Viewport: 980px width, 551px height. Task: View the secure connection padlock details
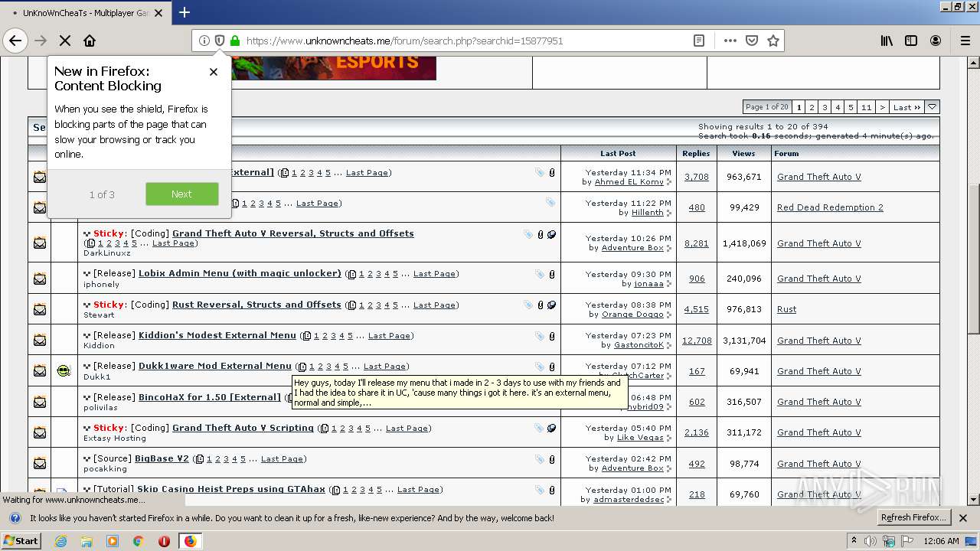point(234,41)
